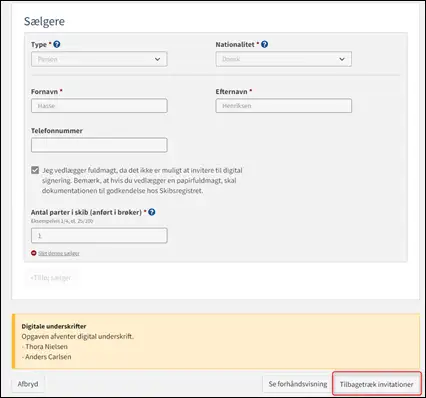Open the Nationalitet help question mark icon

[264, 44]
